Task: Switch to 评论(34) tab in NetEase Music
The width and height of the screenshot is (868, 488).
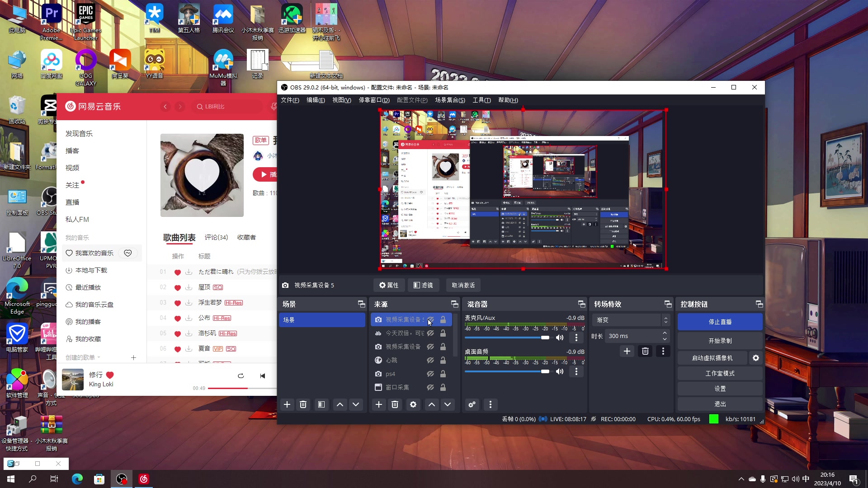Action: (216, 237)
